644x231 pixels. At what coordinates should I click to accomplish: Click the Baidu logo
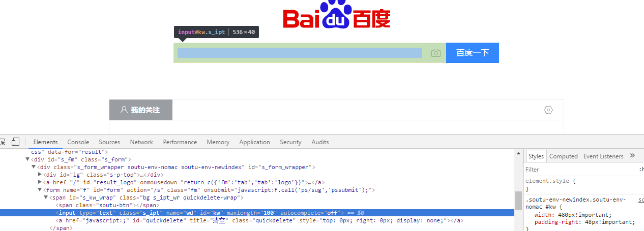coord(337,15)
